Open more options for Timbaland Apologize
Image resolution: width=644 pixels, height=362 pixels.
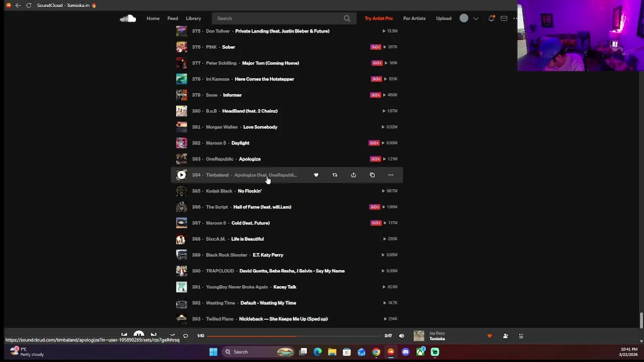tap(391, 175)
